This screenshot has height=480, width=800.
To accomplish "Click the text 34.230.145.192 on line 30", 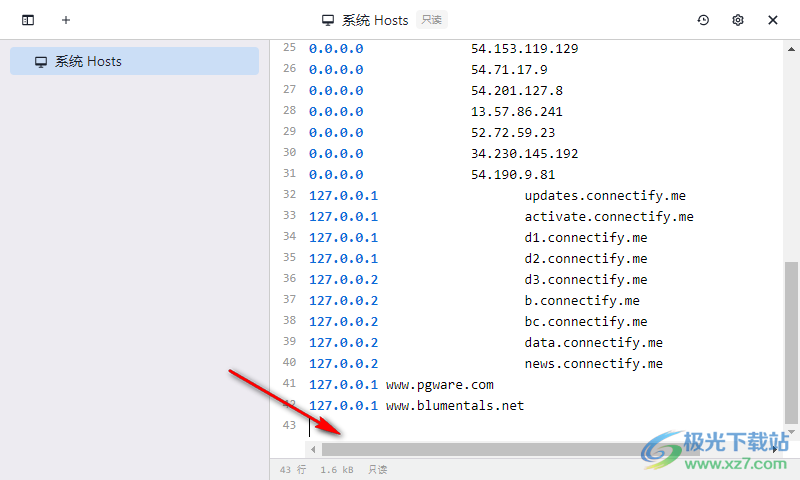I will [x=524, y=154].
